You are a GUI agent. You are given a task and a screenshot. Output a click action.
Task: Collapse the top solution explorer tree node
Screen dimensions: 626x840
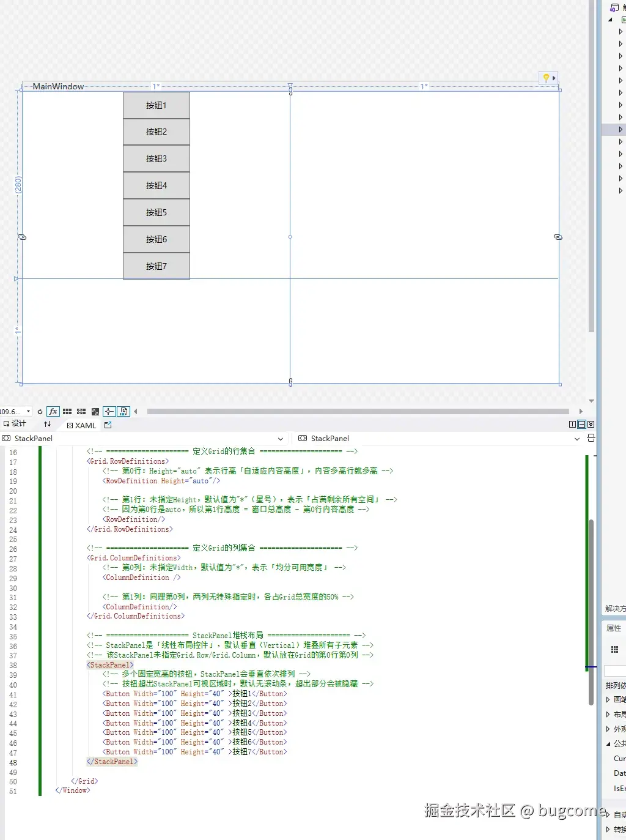pos(610,20)
